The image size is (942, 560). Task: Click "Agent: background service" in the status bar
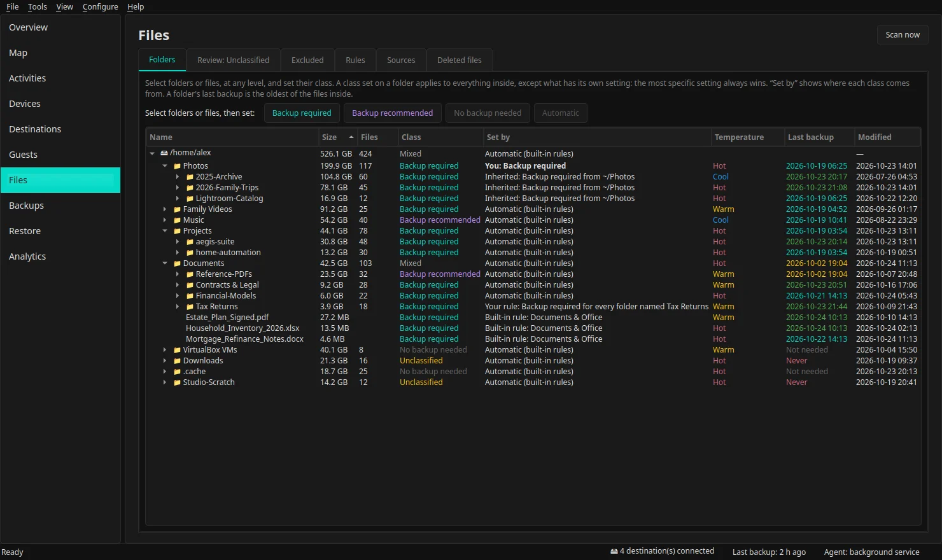(x=871, y=552)
